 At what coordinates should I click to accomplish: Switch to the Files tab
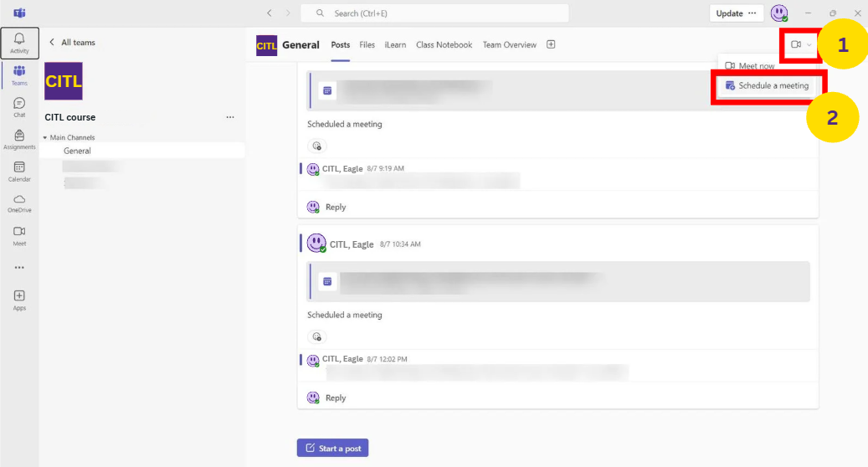(x=367, y=45)
